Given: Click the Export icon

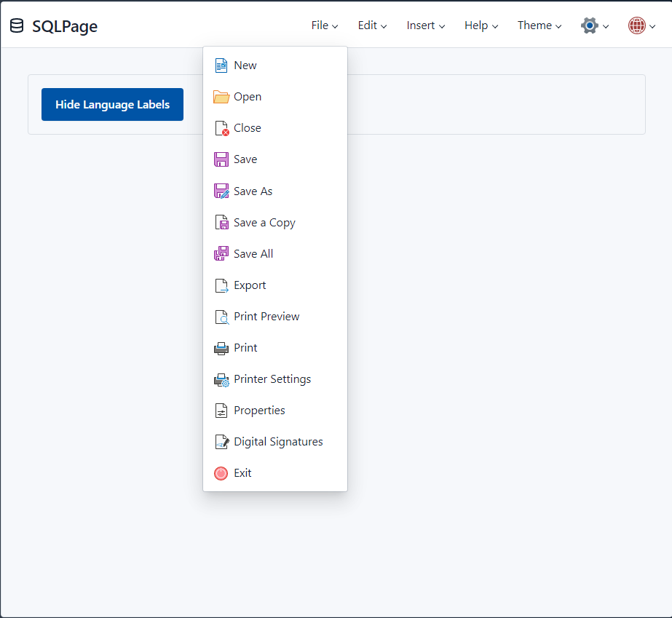Looking at the screenshot, I should 221,285.
